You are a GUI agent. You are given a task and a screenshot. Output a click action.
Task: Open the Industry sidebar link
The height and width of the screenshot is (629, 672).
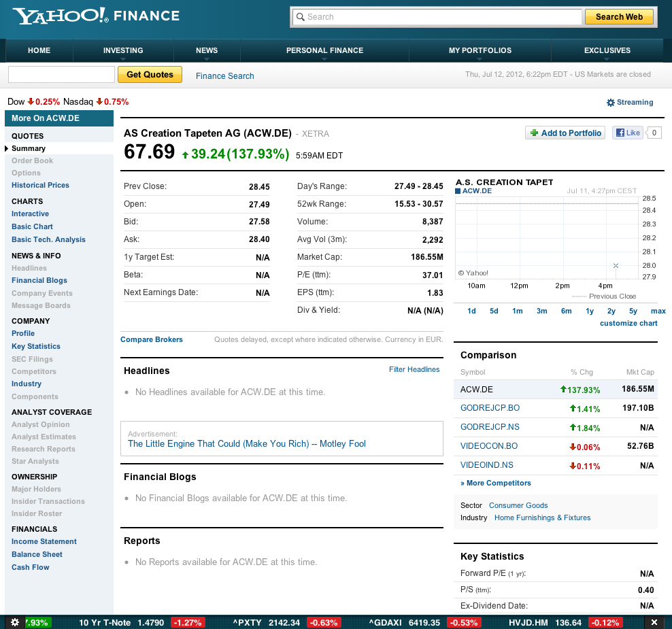click(x=27, y=384)
